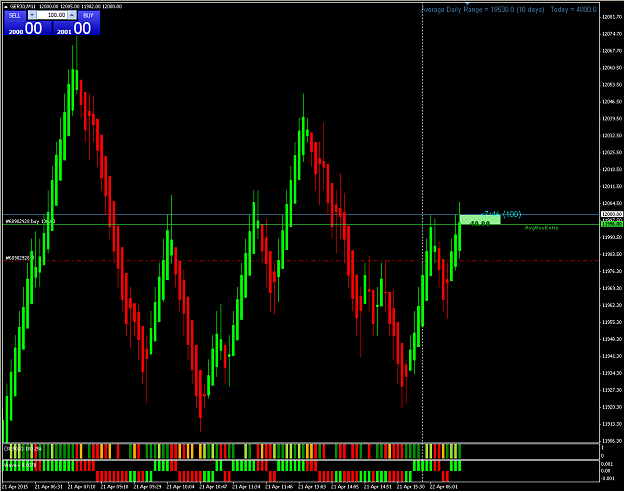625x492 pixels.
Task: Collapse one-click trading panel with triangle icon
Action: point(6,6)
